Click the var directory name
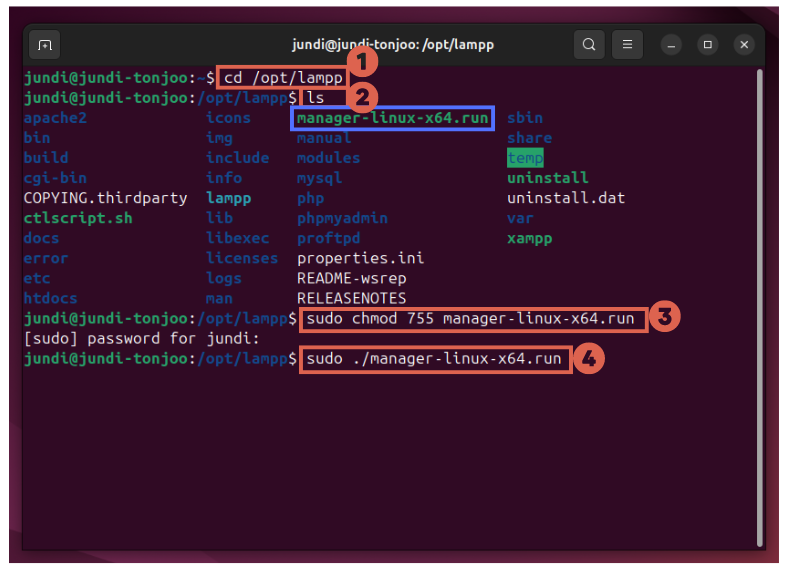Screen dimensions: 788x571 coord(521,218)
